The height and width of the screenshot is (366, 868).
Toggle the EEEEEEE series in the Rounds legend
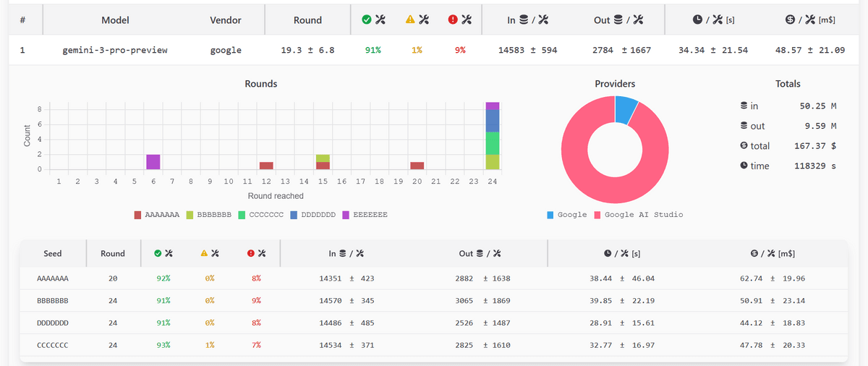[365, 215]
